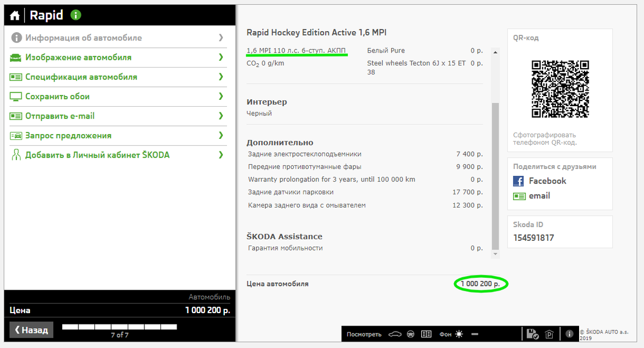Click the Facebook logo icon
Viewport: 644px width, 348px height.
[518, 181]
